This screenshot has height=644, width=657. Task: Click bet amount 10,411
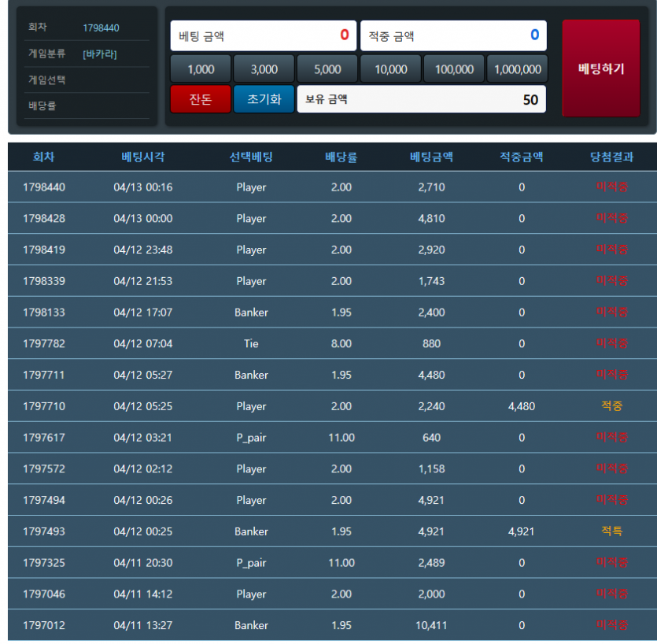click(431, 626)
